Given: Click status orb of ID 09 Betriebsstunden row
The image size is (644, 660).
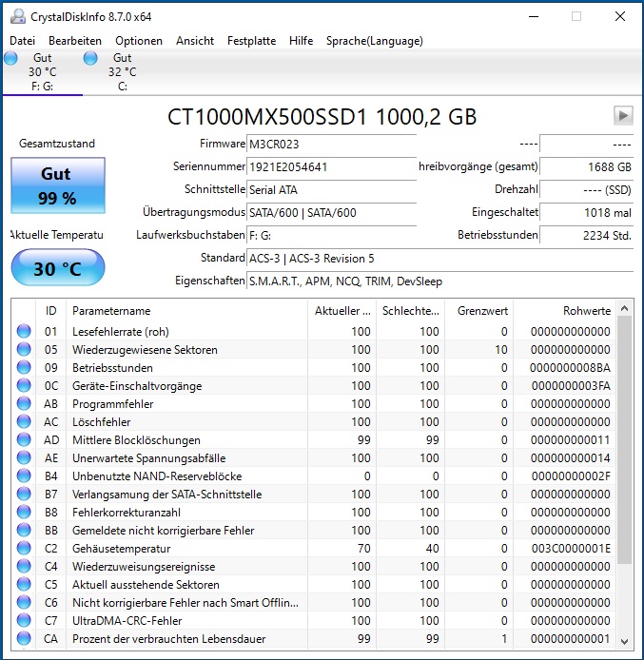Looking at the screenshot, I should [x=24, y=367].
